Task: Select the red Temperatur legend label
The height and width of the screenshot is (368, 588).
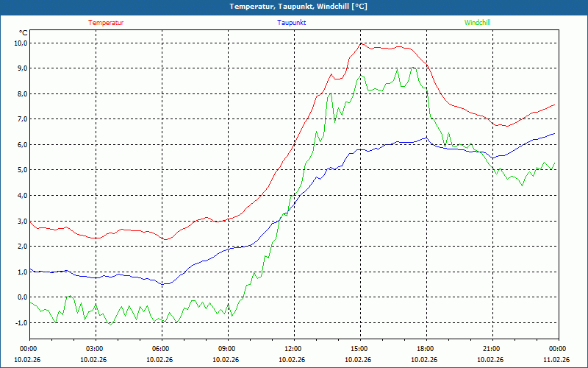Action: (106, 23)
